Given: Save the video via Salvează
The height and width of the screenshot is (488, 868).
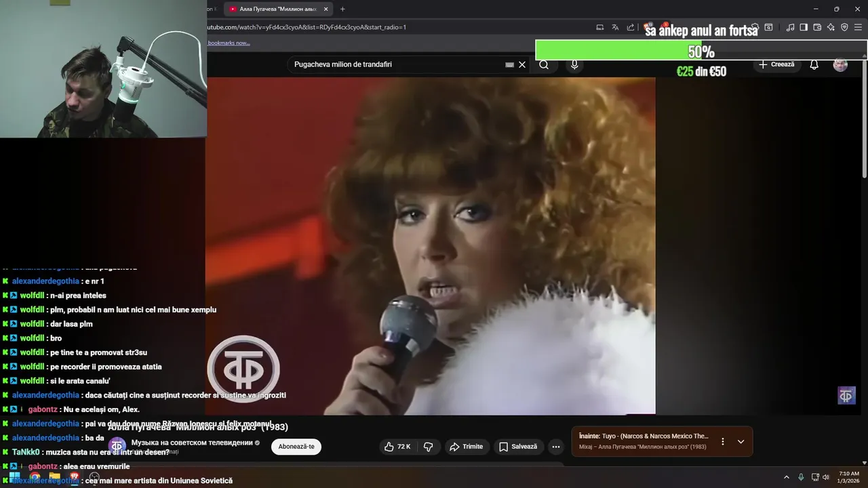Looking at the screenshot, I should click(519, 447).
